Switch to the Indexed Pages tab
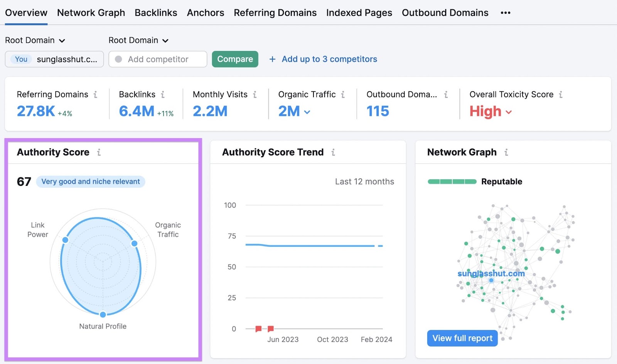This screenshot has height=364, width=617. click(x=359, y=12)
